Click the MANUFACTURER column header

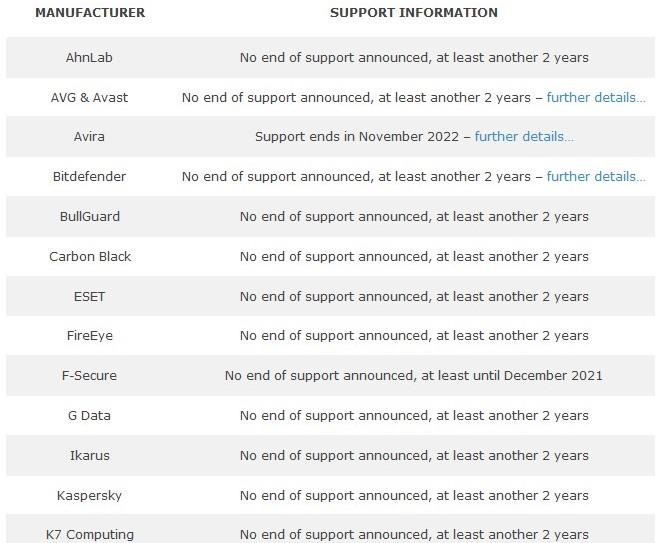tap(90, 13)
